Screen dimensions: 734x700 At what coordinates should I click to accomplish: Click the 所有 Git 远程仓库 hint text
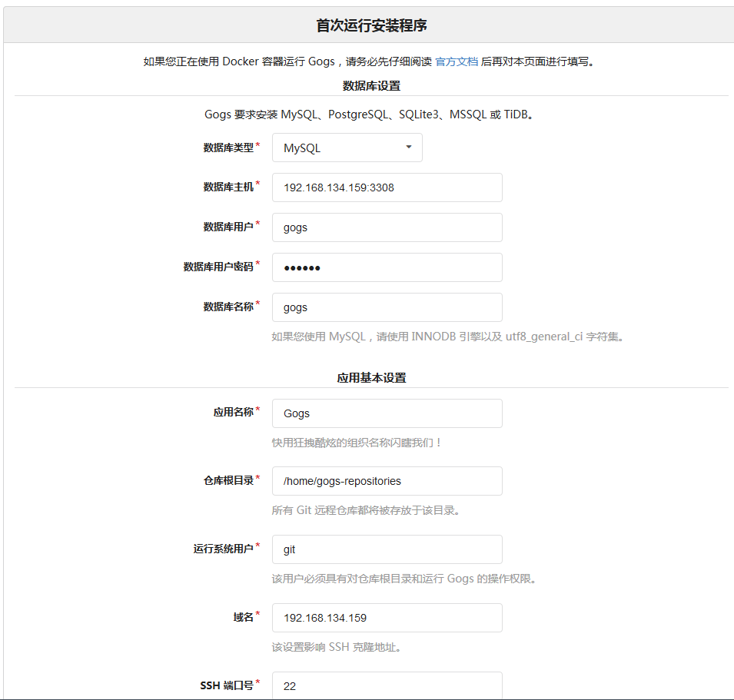tap(366, 510)
